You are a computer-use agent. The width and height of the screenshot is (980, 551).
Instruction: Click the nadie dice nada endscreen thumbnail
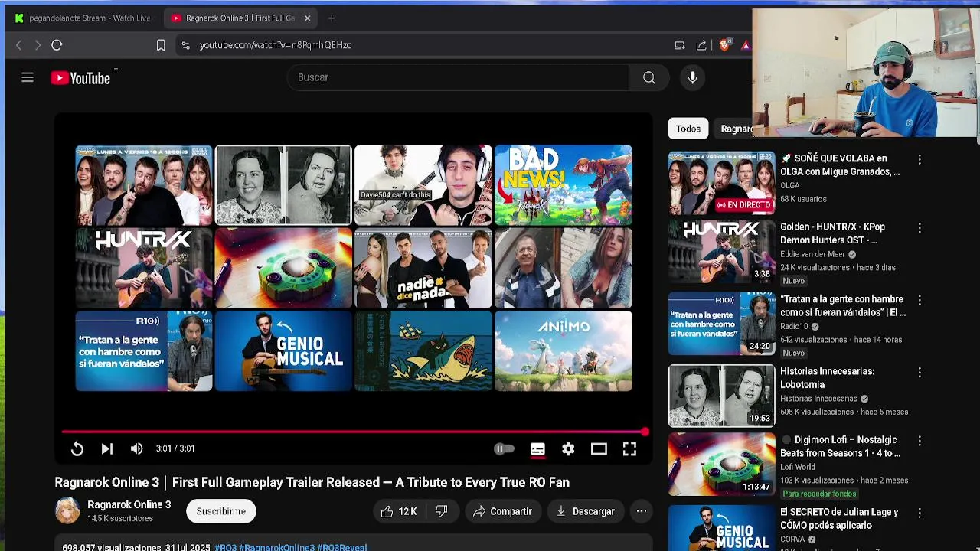pyautogui.click(x=423, y=268)
